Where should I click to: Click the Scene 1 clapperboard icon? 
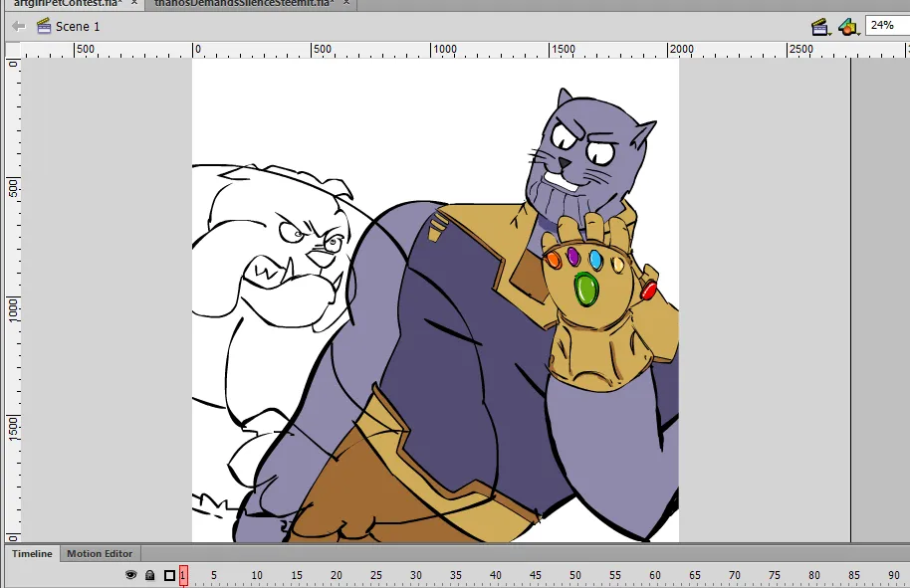point(44,26)
